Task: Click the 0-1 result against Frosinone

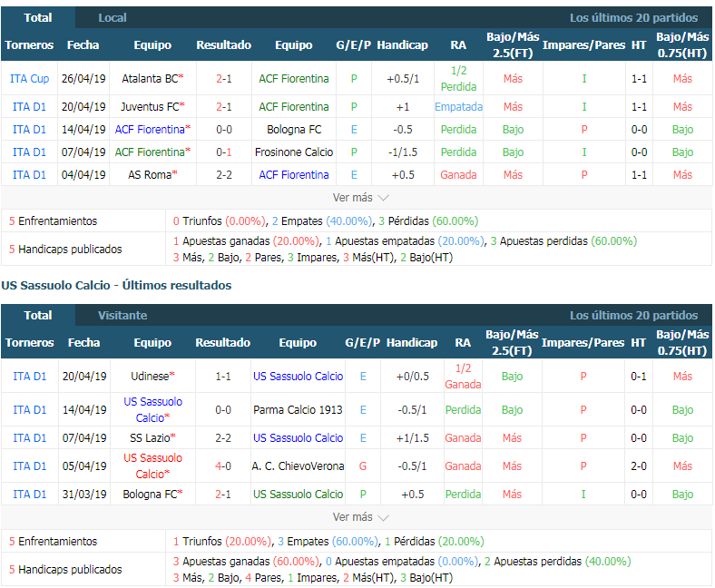Action: pos(224,152)
